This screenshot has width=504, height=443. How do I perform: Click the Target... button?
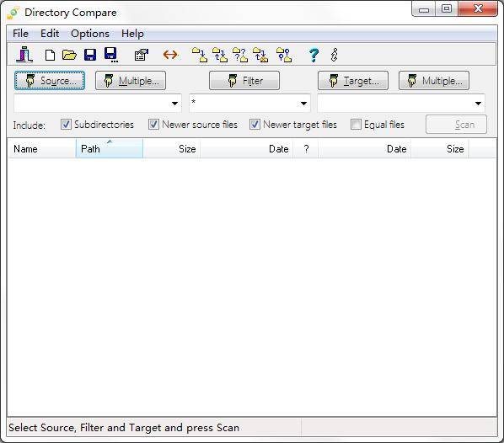pyautogui.click(x=353, y=81)
